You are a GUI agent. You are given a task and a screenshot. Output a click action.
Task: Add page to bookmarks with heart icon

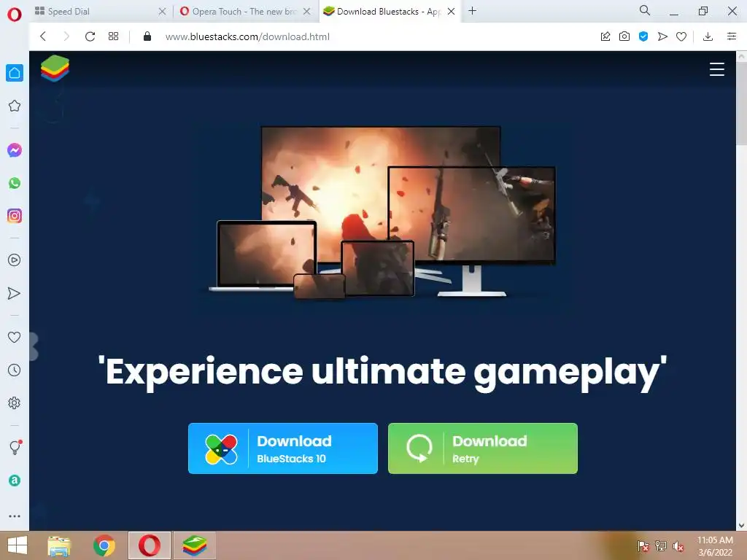pyautogui.click(x=681, y=36)
